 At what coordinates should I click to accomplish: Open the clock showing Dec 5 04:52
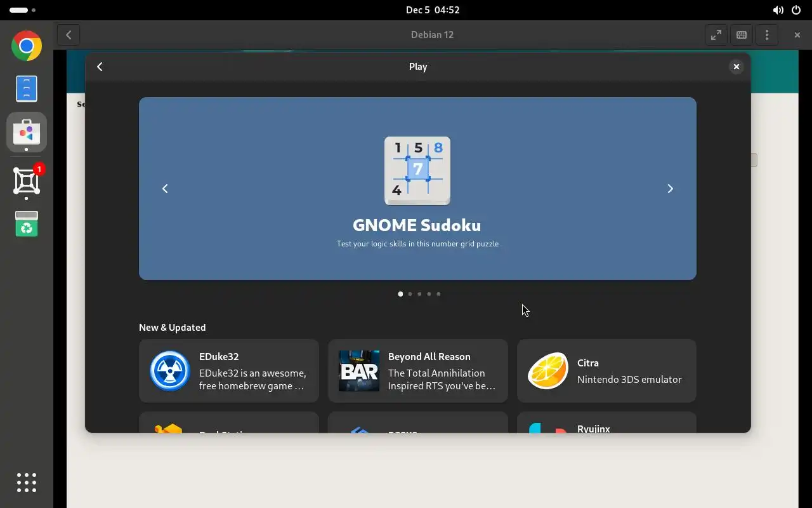pos(433,10)
